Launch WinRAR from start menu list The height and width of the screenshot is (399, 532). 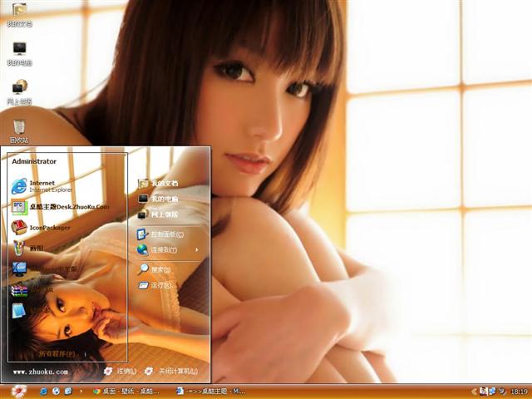tap(32, 290)
